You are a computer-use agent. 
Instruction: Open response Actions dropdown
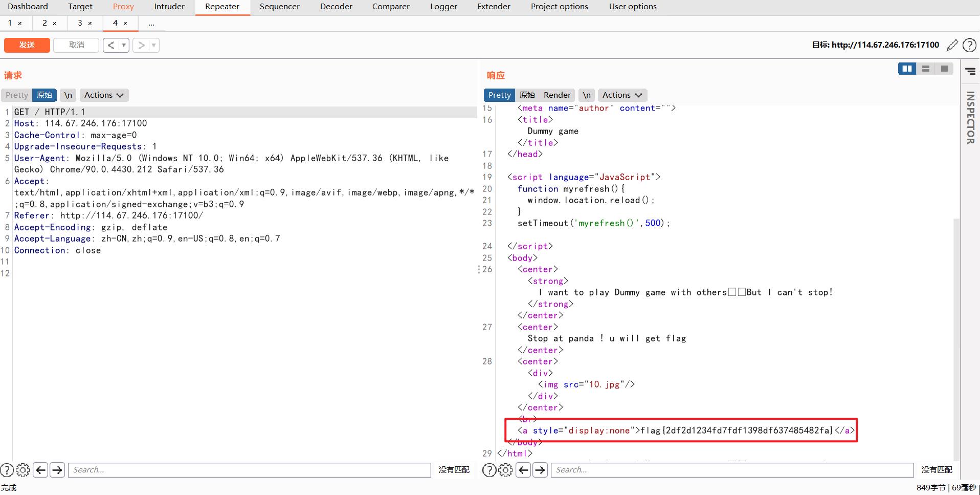[622, 95]
